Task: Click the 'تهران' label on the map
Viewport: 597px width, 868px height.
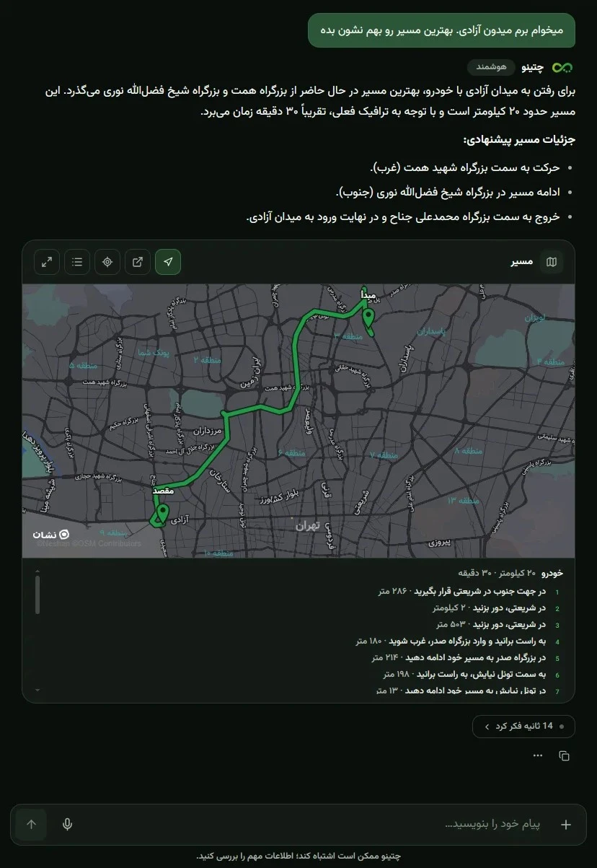Action: (306, 526)
